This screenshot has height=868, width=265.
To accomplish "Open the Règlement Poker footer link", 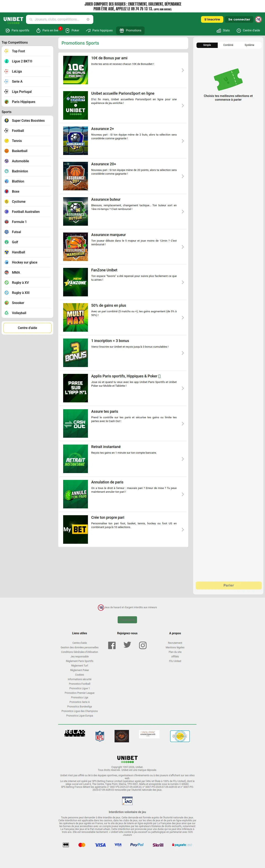I will (80, 670).
